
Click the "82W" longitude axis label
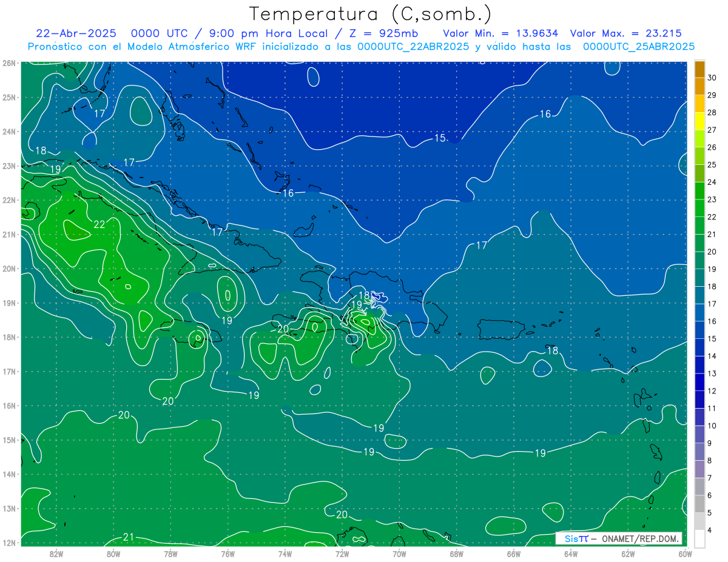point(56,554)
